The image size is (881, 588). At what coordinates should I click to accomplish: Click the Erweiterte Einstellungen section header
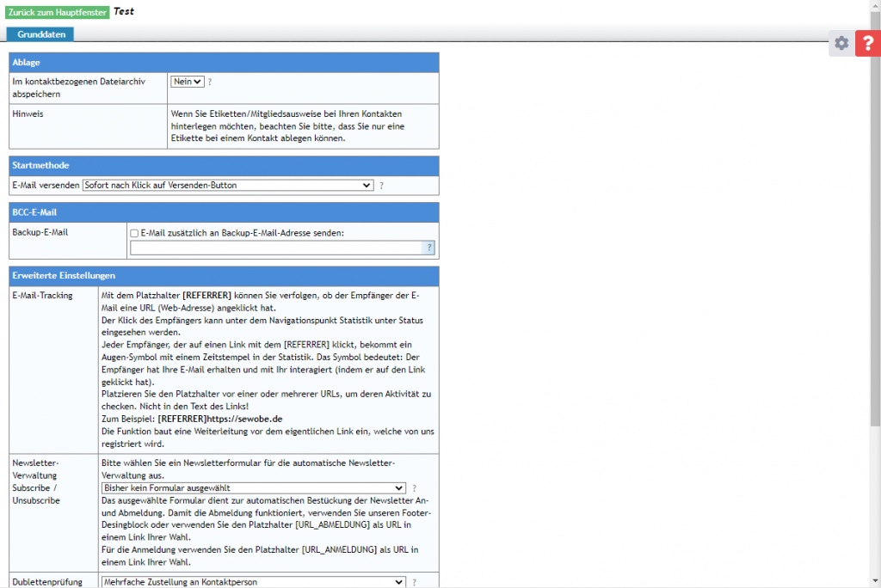click(x=224, y=276)
